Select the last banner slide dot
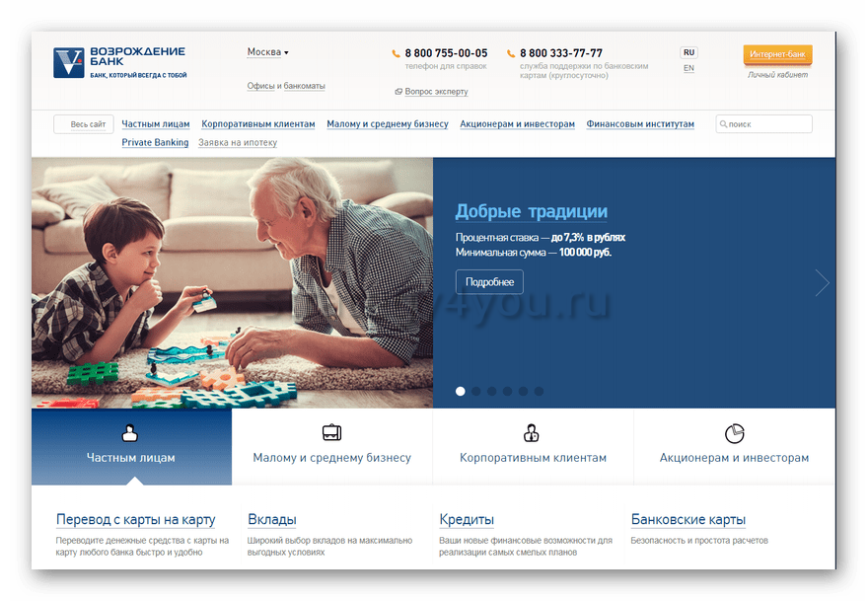The height and width of the screenshot is (601, 868). [x=539, y=391]
